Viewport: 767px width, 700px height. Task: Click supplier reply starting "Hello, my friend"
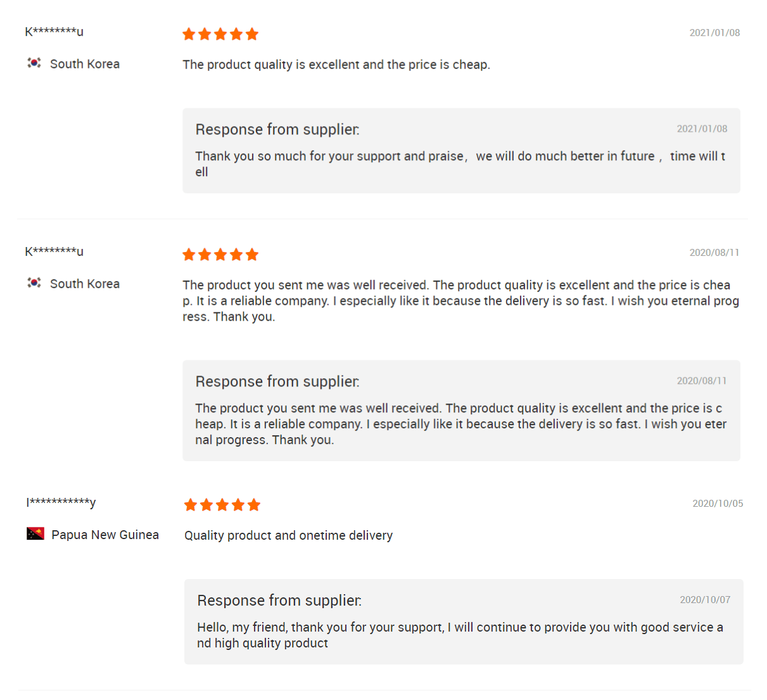(x=460, y=635)
